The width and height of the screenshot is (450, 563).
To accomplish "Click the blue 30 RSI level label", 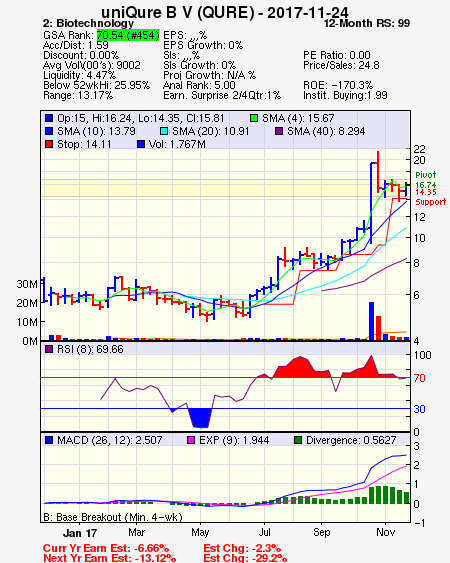I will coord(419,409).
